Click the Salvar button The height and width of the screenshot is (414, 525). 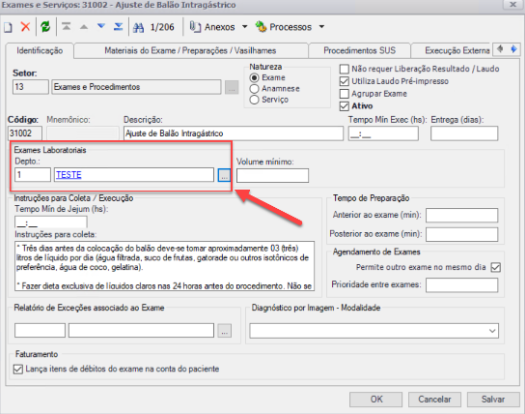pos(493,400)
